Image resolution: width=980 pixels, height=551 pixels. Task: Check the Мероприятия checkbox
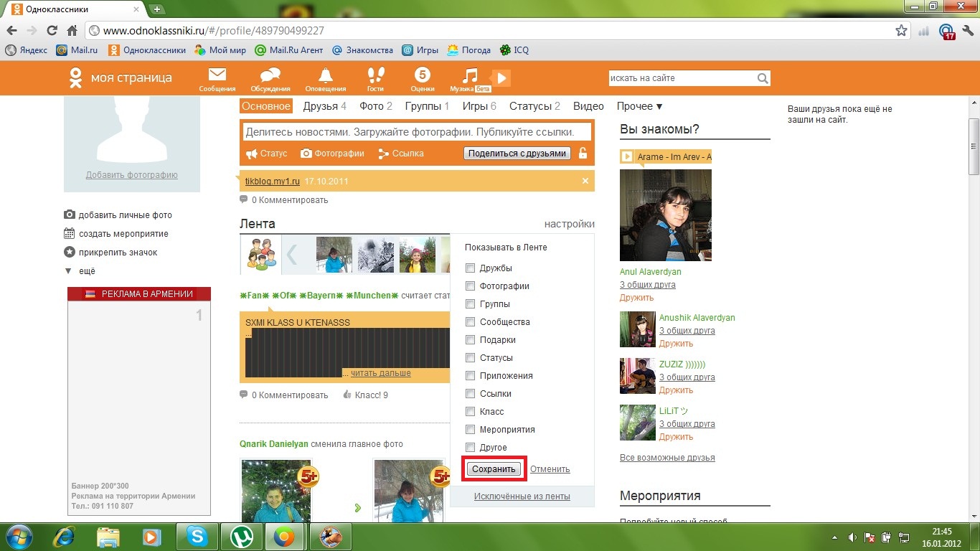[x=471, y=429]
